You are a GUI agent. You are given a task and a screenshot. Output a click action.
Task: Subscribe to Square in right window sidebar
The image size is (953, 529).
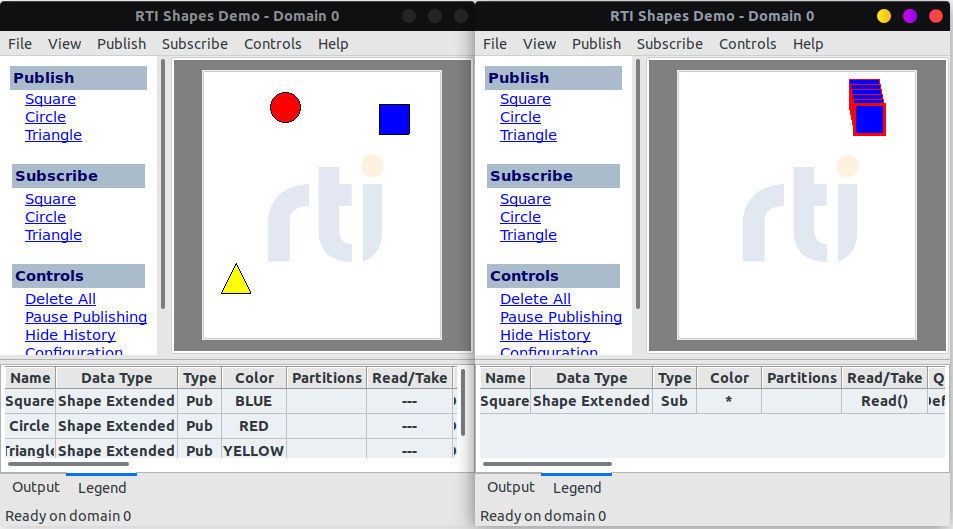tap(525, 199)
